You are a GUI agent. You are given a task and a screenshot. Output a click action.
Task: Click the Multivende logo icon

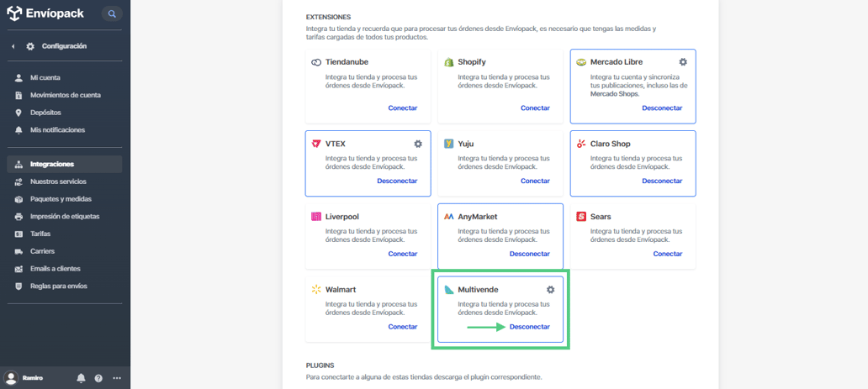(449, 289)
